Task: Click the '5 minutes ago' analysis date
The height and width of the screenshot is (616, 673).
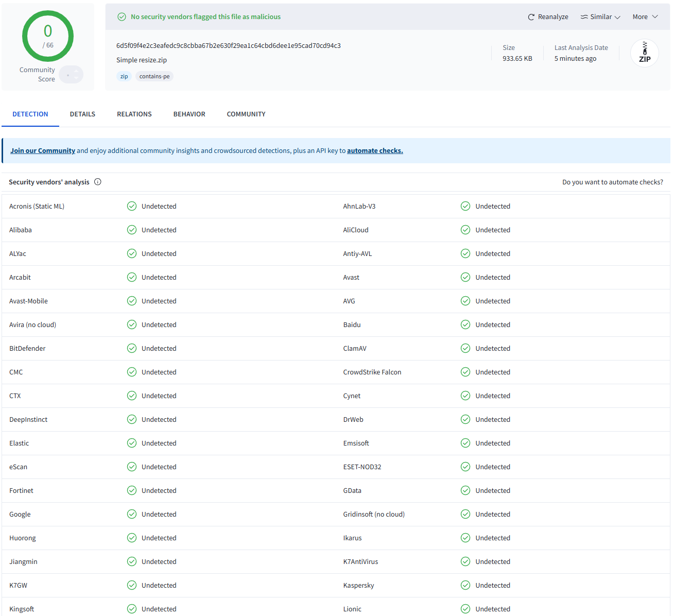Action: (575, 59)
